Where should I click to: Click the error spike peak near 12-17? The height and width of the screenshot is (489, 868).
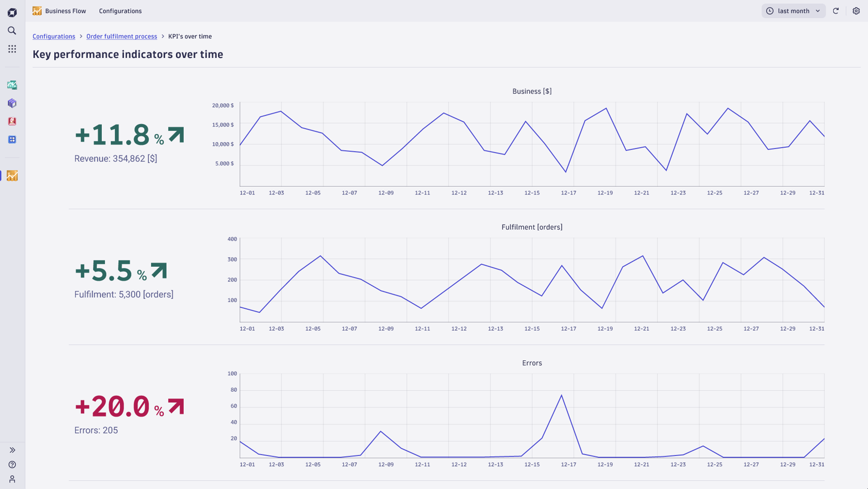[x=561, y=395]
